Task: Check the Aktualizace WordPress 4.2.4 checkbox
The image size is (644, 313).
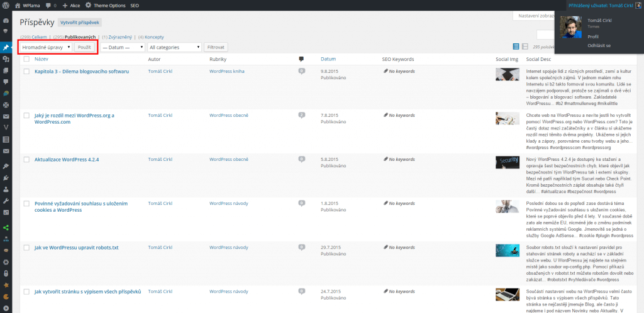Action: coord(26,160)
